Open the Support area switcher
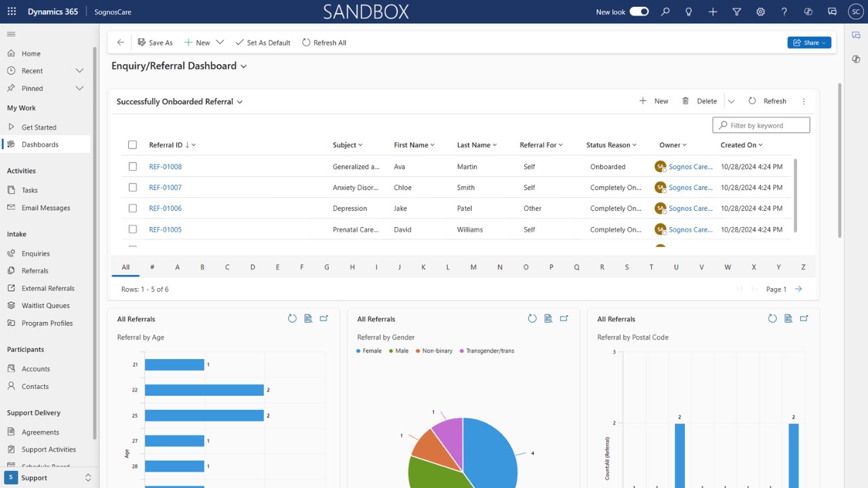The image size is (868, 488). (x=49, y=477)
